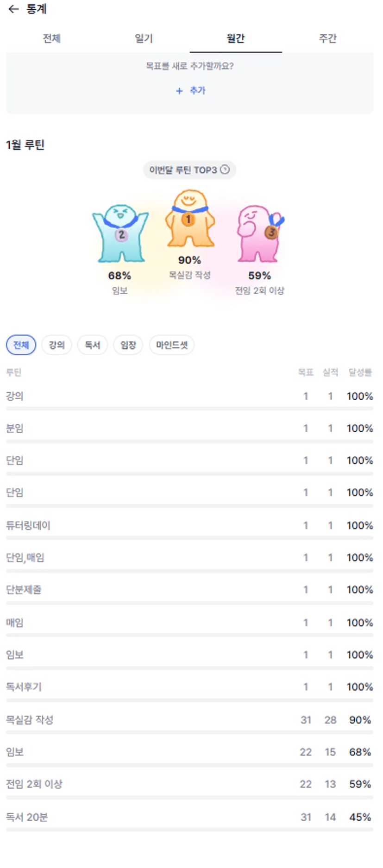Tap the plus icon to add goal
Screen dimensions: 383x868
[179, 91]
